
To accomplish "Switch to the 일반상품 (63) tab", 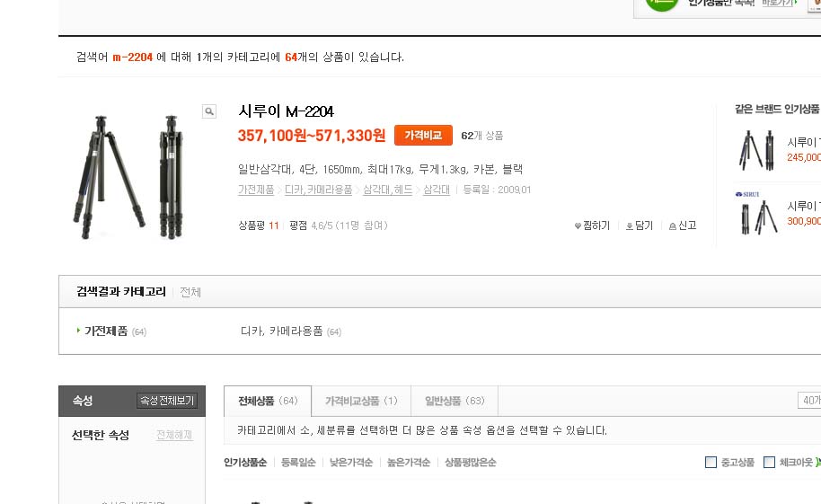I will coord(455,401).
